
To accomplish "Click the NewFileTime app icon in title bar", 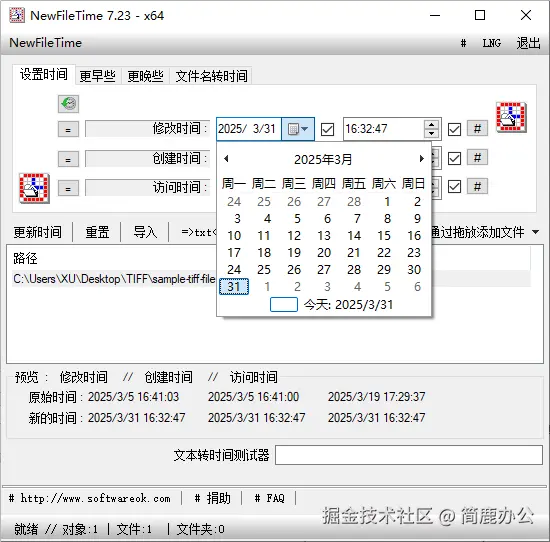I will click(x=17, y=15).
